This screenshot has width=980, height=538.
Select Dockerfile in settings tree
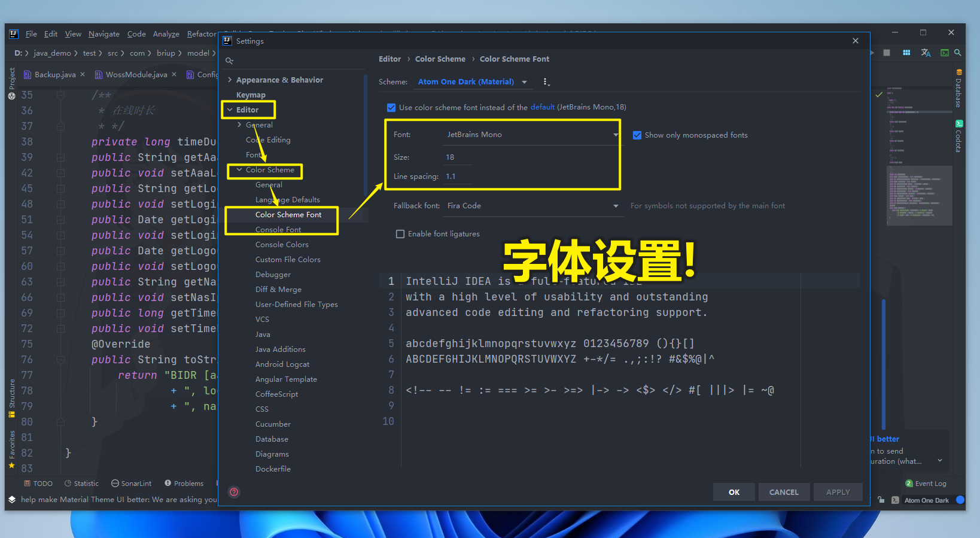pyautogui.click(x=273, y=469)
